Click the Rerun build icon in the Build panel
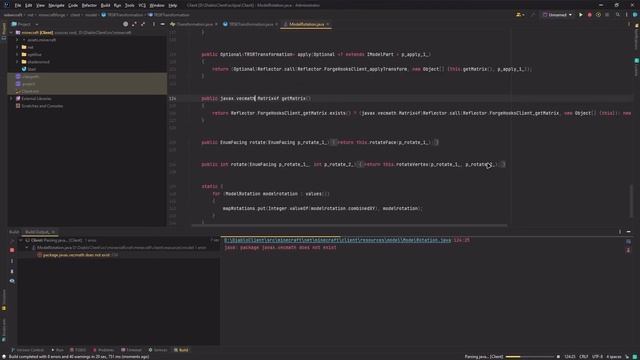Image resolution: width=640 pixels, height=360 pixels. (12, 240)
